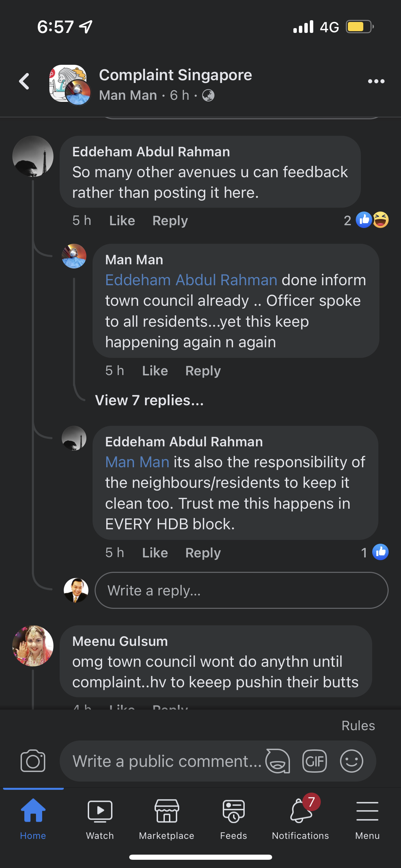Open the GIF picker in comment box

tap(314, 761)
